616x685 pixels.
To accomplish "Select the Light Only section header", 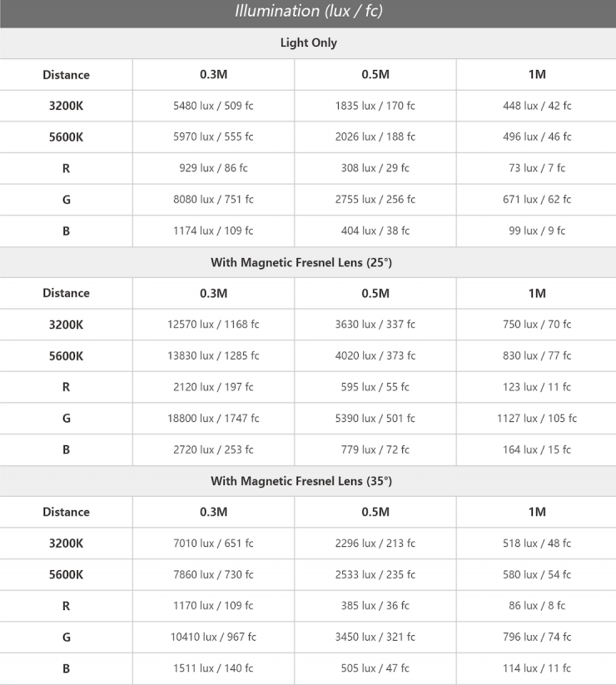I will pyautogui.click(x=308, y=43).
